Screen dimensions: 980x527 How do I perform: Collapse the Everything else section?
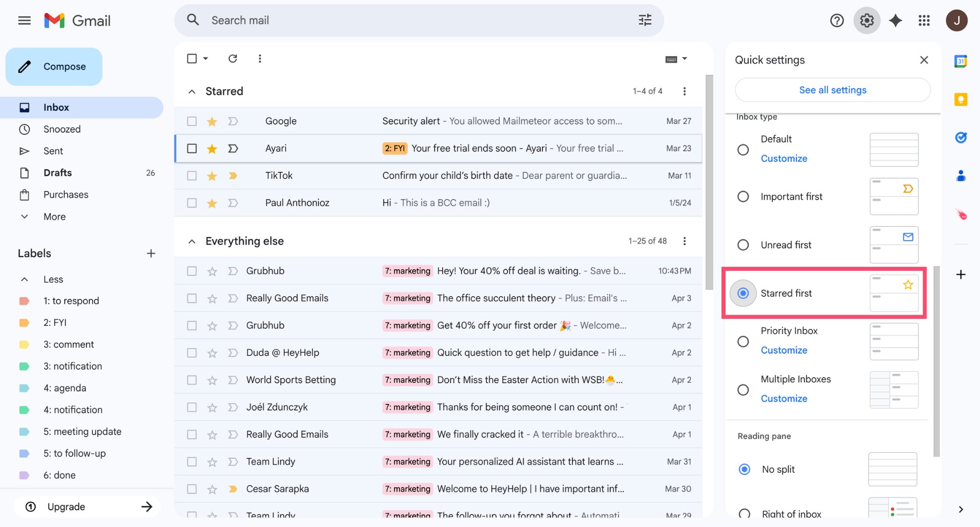point(192,242)
